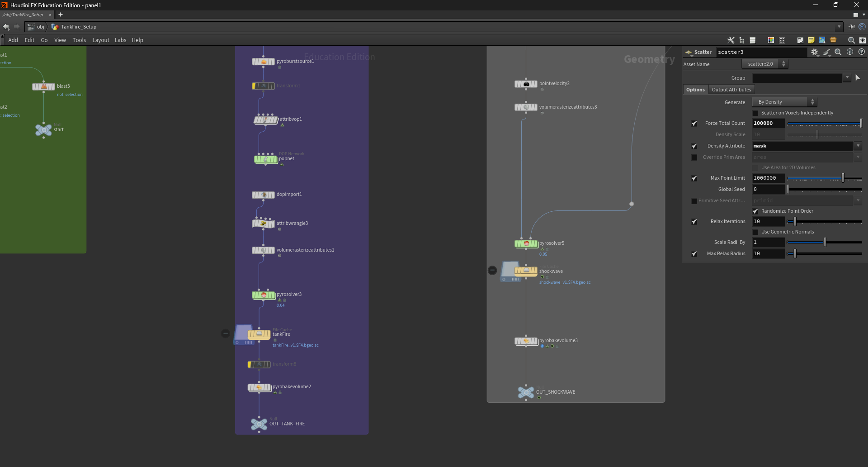Click the node info icon in parameter pane

[x=850, y=52]
